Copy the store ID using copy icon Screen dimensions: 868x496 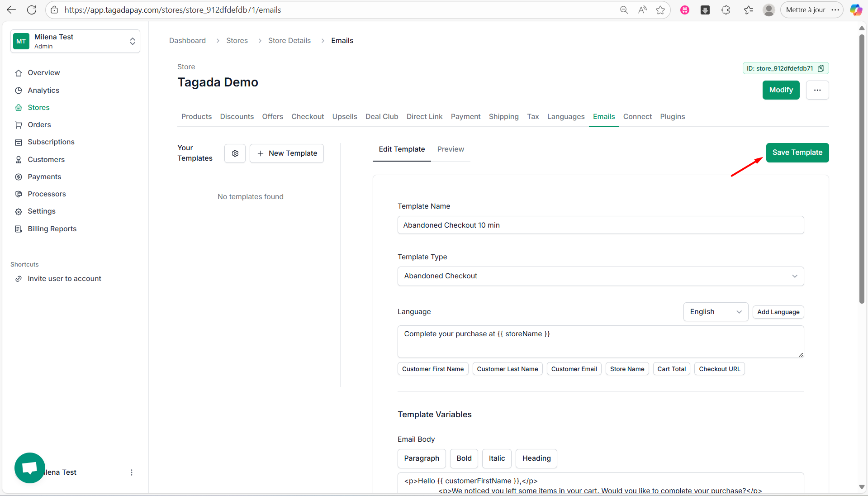pyautogui.click(x=821, y=68)
